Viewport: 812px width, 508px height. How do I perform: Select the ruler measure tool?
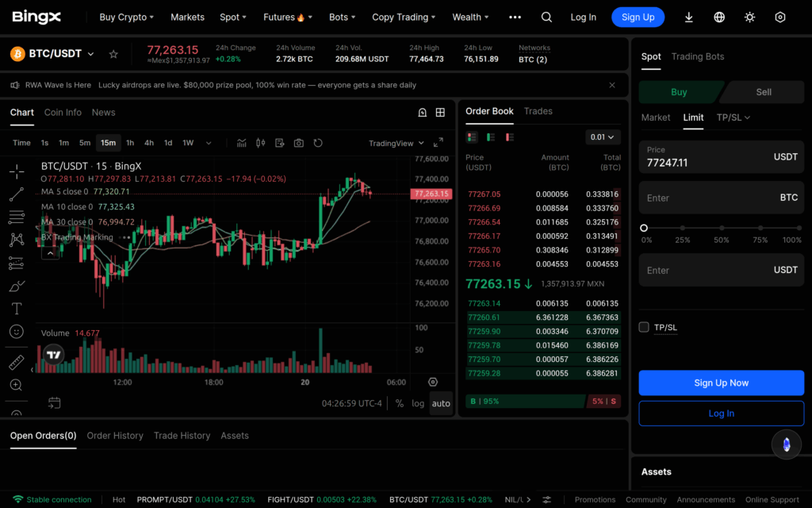[x=17, y=362]
